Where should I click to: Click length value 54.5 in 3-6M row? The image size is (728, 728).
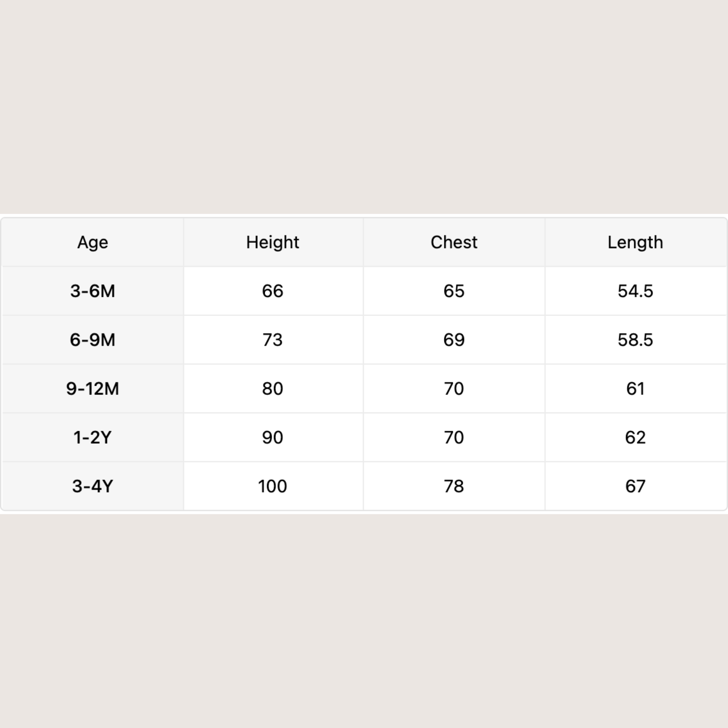click(x=635, y=291)
